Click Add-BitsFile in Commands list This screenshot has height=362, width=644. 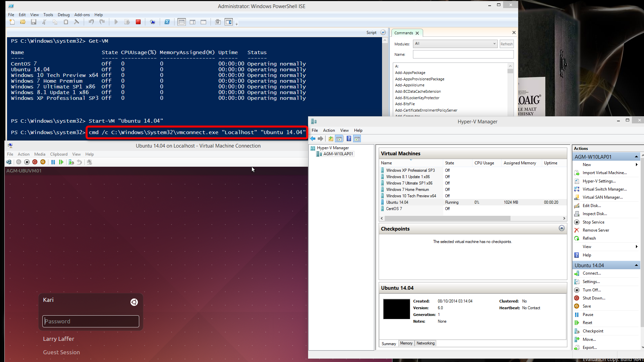(405, 104)
